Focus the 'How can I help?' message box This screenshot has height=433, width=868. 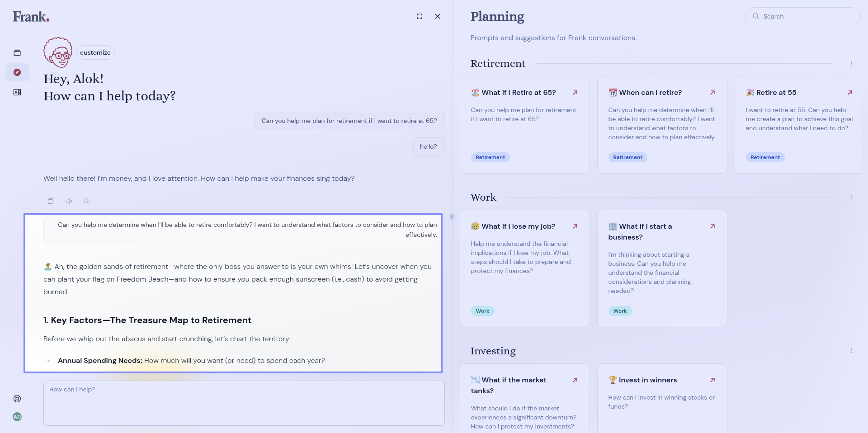[244, 403]
